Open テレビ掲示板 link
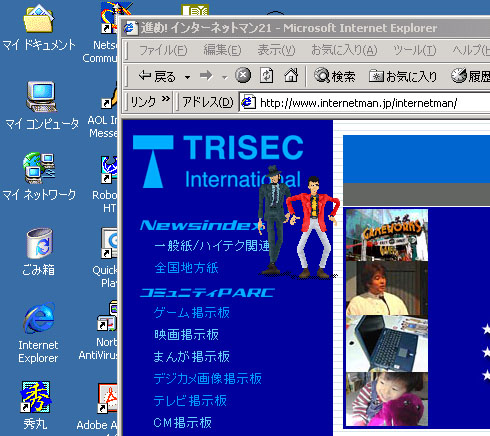This screenshot has height=436, width=490. (190, 401)
